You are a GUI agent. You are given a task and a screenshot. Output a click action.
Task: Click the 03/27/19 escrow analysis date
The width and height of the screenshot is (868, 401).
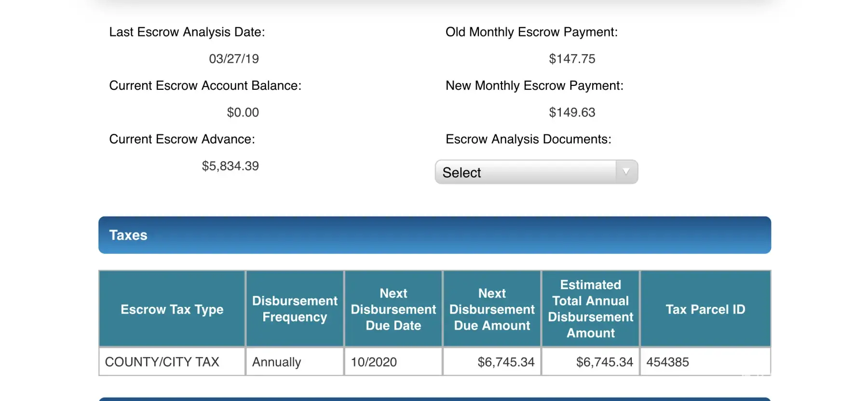tap(234, 59)
